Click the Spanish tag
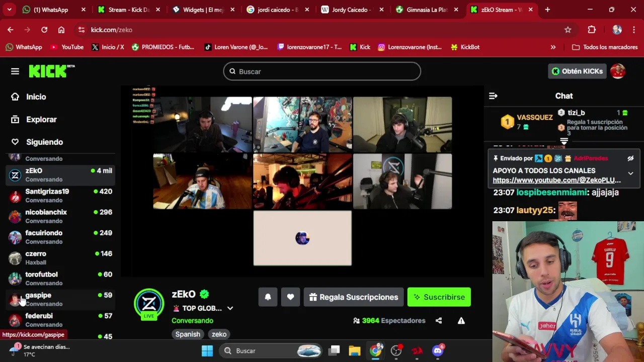Viewport: 644px width, 362px height. (188, 334)
